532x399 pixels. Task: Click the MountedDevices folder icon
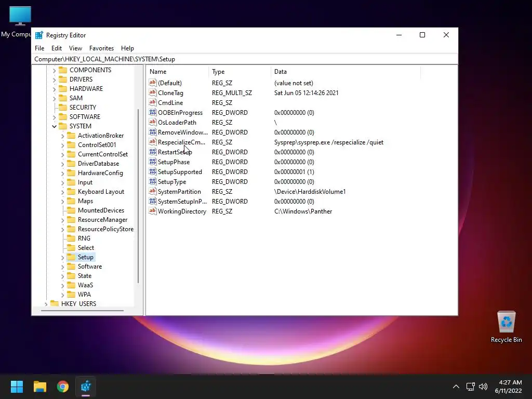[71, 210]
